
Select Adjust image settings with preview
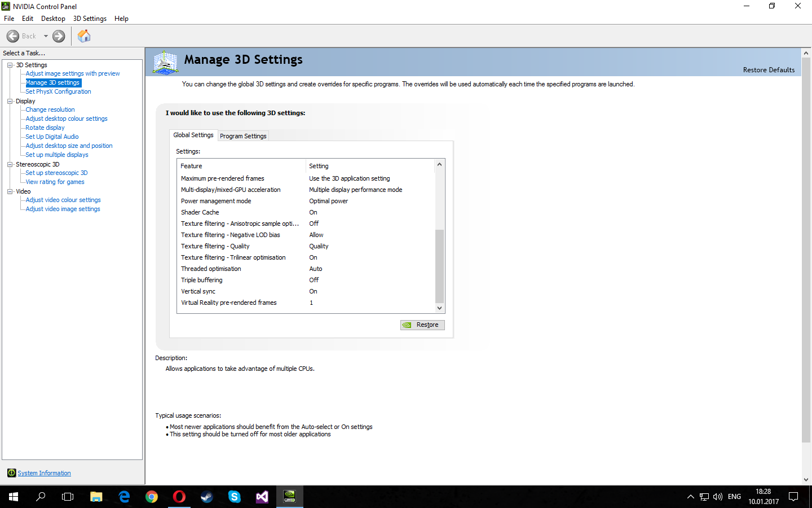point(73,73)
